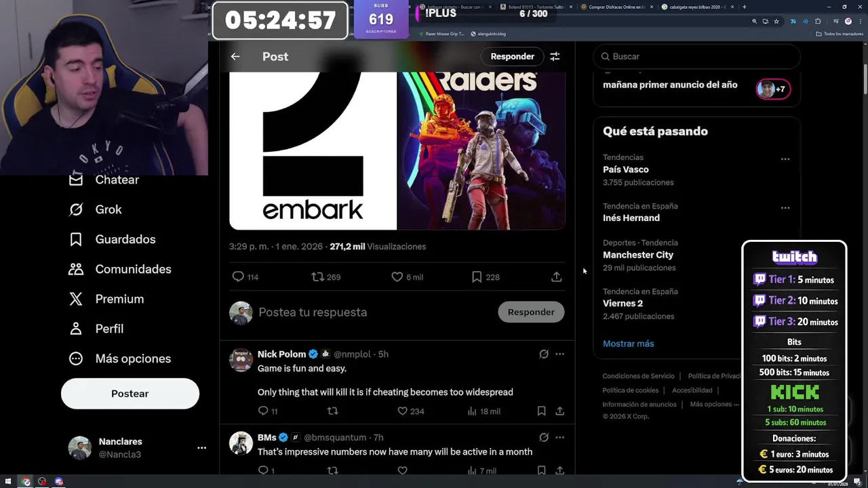Open Premium in the sidebar
Screen dimensions: 868x488
click(106, 299)
